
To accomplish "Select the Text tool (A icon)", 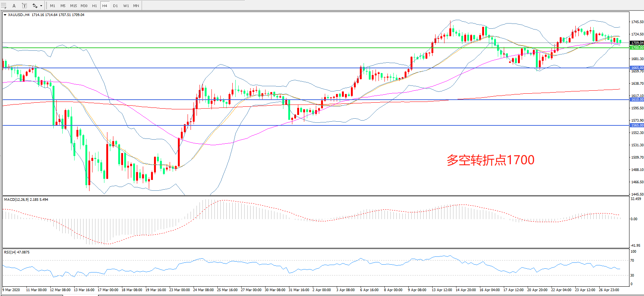I will point(14,6).
